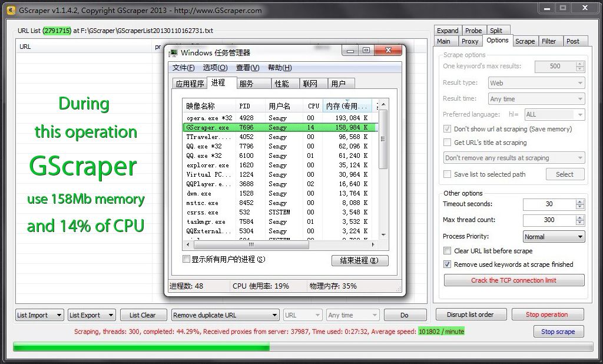The height and width of the screenshot is (364, 603).
Task: Toggle 'Don't show url at scraping' checkbox
Action: pyautogui.click(x=447, y=129)
